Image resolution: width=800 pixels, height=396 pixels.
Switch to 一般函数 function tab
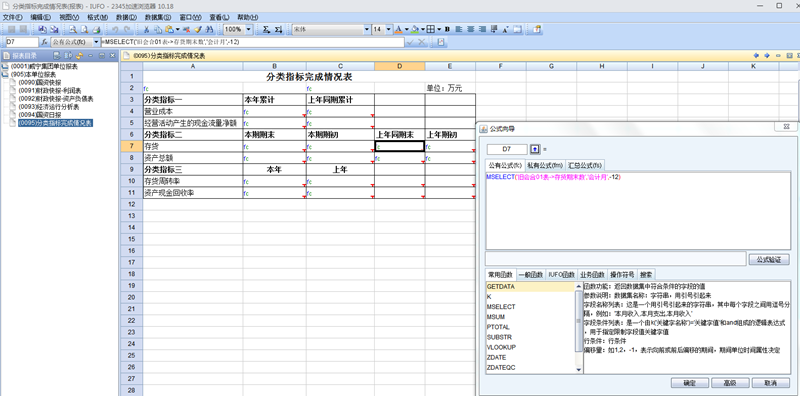[x=531, y=275]
